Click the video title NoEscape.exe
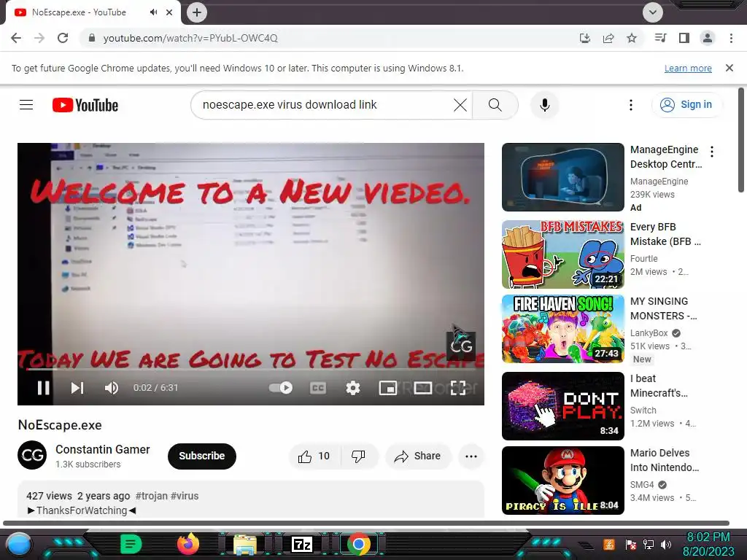Screen dimensions: 747x560 [x=60, y=425]
